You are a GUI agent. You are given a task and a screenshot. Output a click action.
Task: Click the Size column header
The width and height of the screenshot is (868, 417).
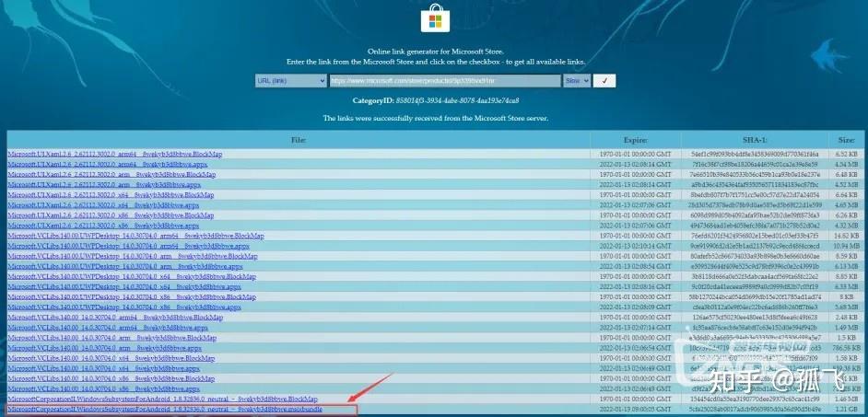(x=846, y=141)
